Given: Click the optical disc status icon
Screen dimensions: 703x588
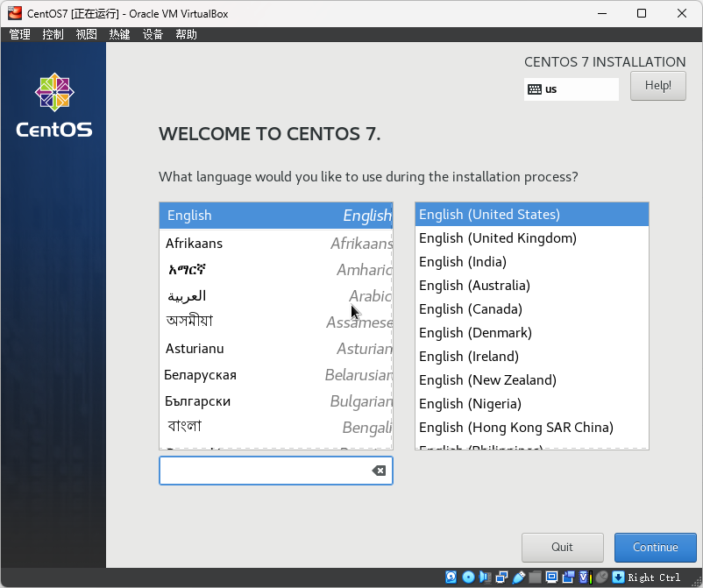Looking at the screenshot, I should (468, 577).
